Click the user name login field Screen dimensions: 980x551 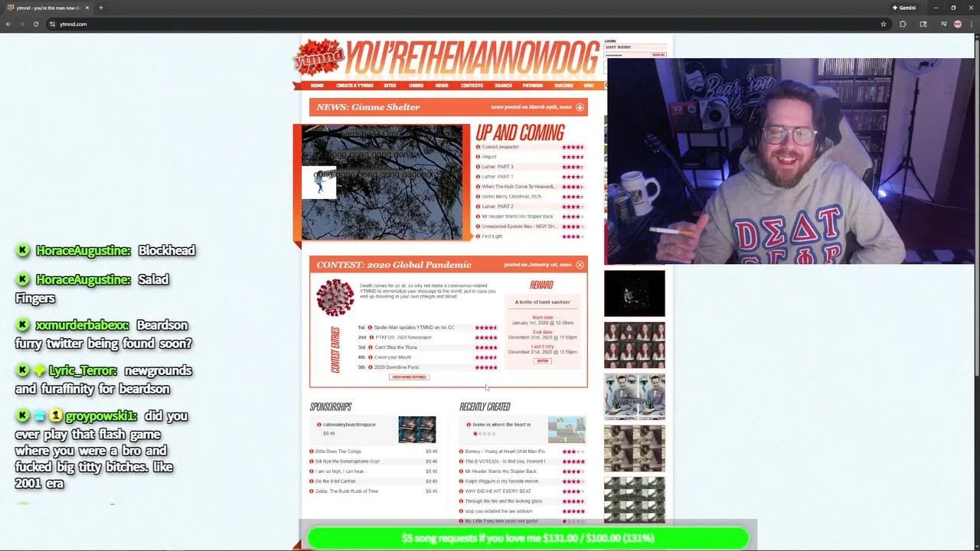(635, 47)
